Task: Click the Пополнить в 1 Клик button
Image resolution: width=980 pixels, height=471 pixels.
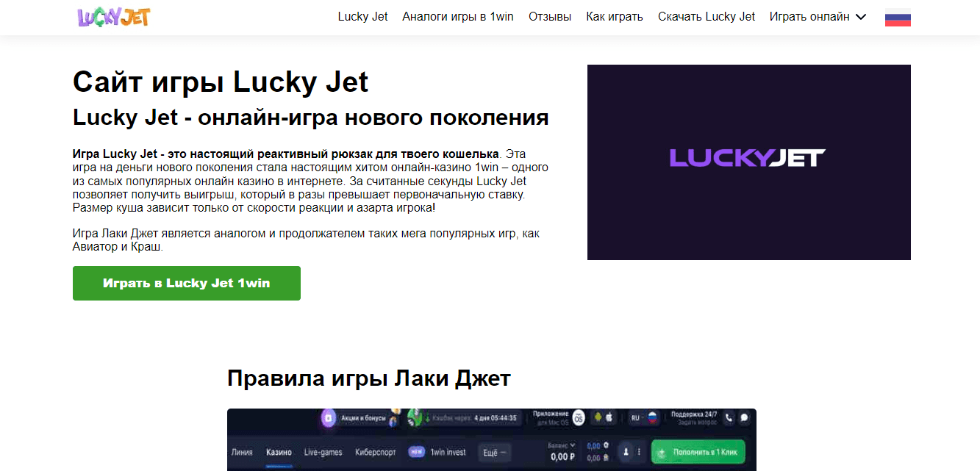Action: pyautogui.click(x=698, y=451)
